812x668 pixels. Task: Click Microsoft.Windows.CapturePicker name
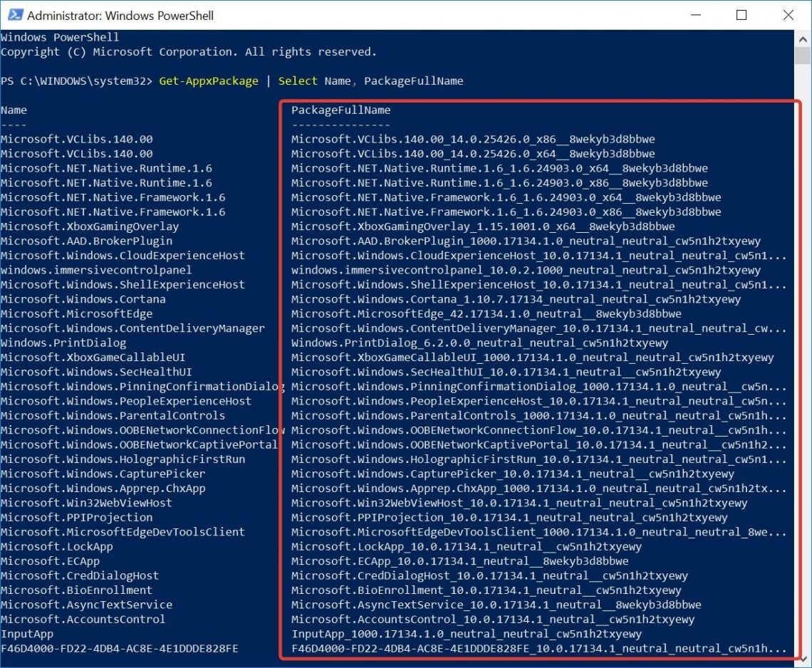tap(103, 473)
